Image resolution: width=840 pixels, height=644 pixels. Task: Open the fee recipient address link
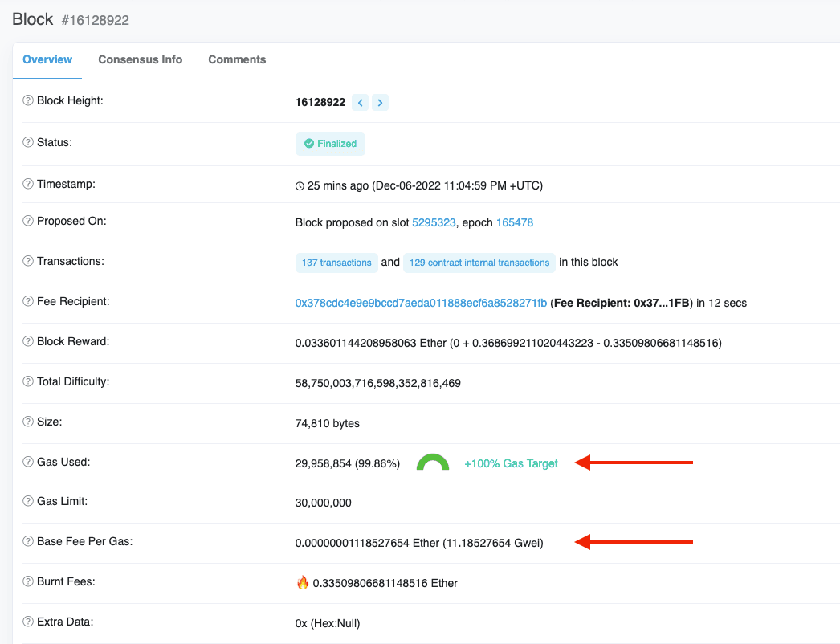(x=421, y=303)
